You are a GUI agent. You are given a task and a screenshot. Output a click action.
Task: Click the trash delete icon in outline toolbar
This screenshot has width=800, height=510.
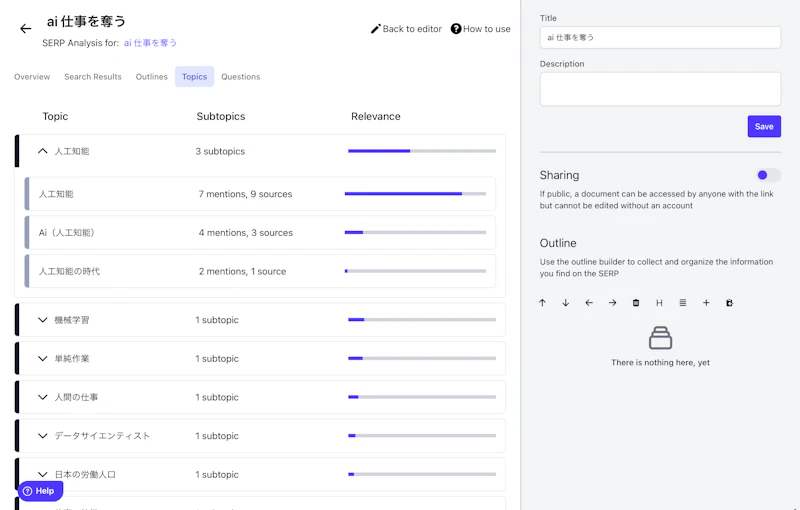(636, 303)
